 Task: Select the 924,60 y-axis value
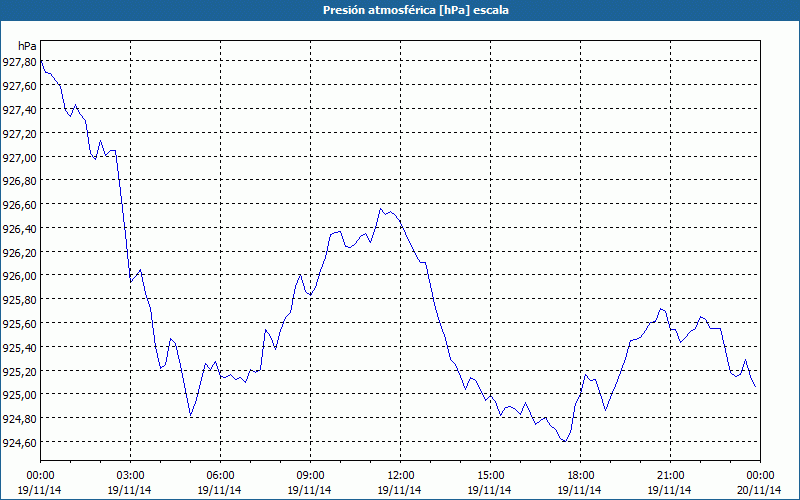click(x=20, y=442)
